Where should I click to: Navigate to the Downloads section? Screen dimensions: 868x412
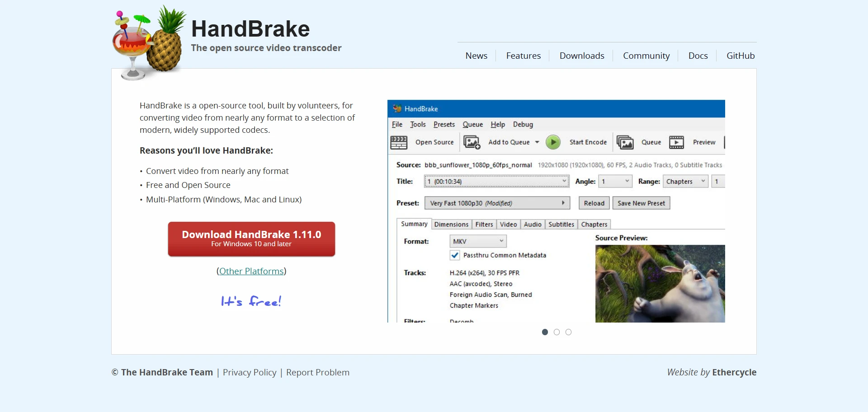tap(582, 56)
